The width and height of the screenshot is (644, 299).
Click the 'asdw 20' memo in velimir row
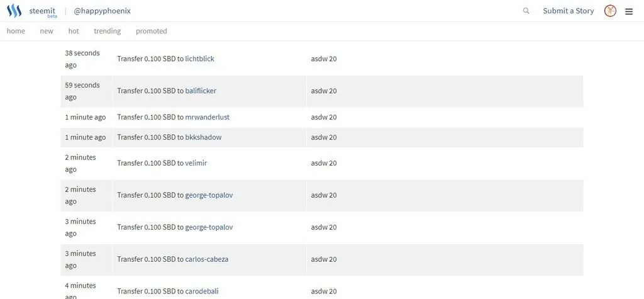pos(324,163)
